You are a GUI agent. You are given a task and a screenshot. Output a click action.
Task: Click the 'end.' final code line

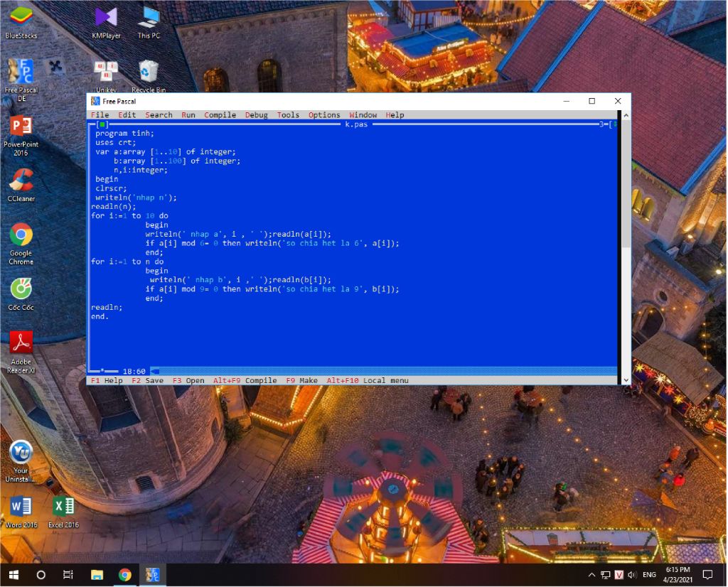pos(100,316)
